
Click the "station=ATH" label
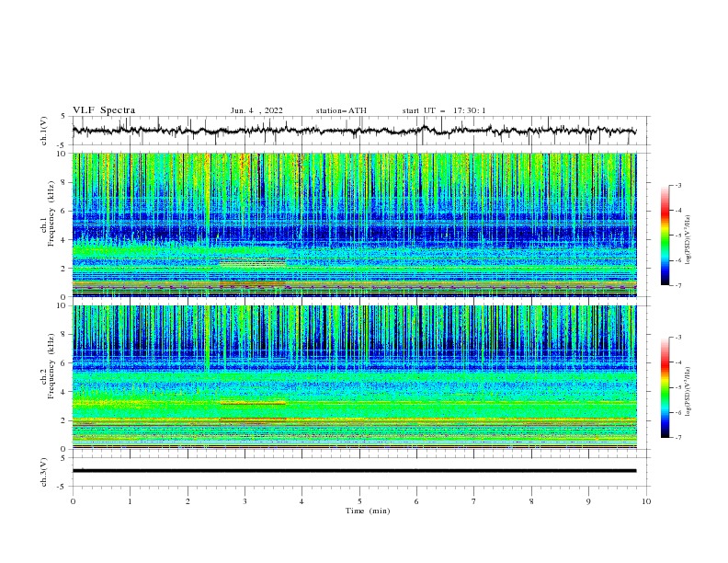pos(341,110)
